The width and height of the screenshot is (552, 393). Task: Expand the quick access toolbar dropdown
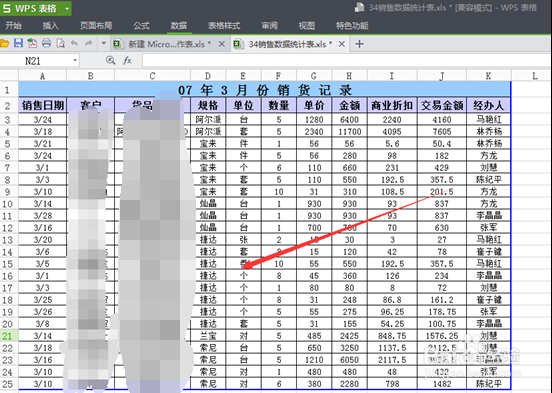[104, 44]
